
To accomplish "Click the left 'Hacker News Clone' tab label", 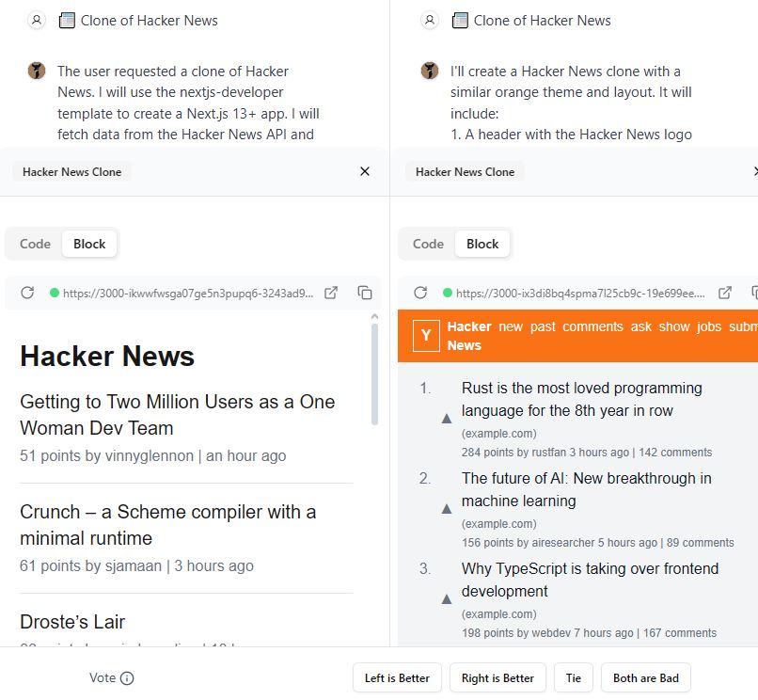I will click(72, 172).
